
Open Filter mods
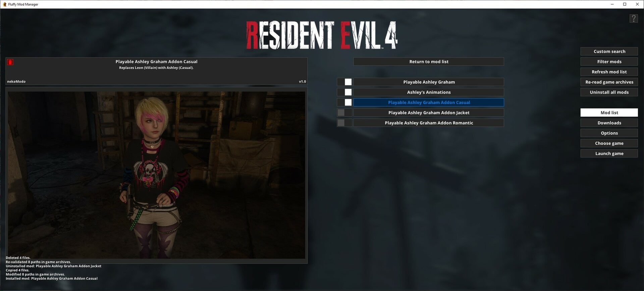[609, 62]
